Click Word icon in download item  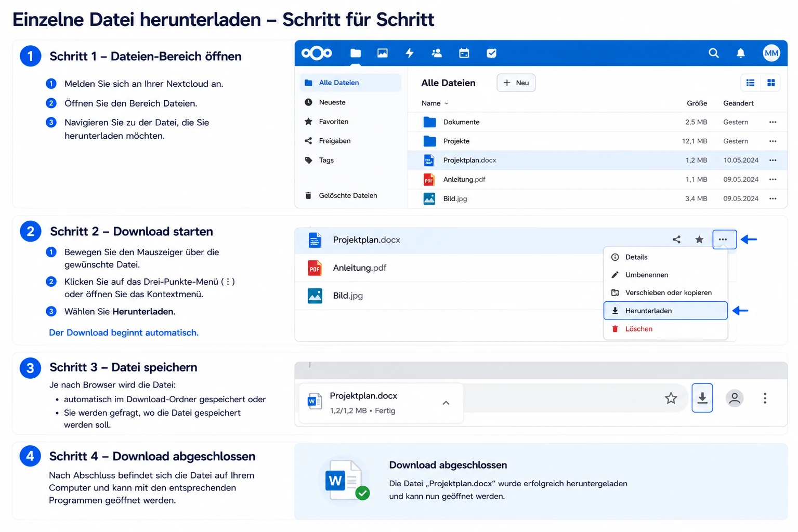315,401
